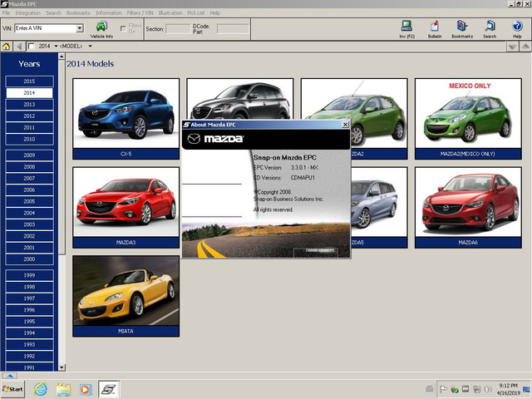Click the network tray icon

pos(477,389)
